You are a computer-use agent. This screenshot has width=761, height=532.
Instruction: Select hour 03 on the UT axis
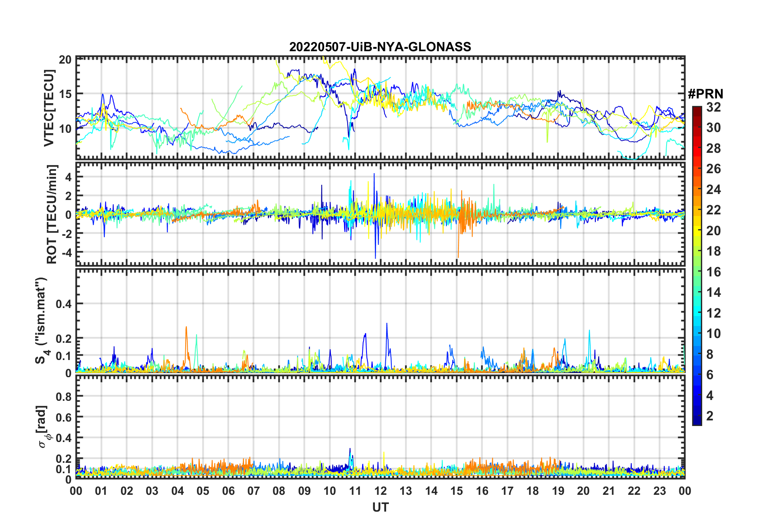click(152, 491)
